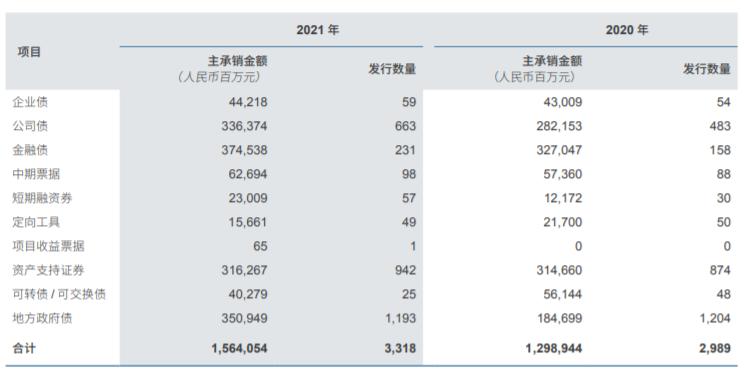The width and height of the screenshot is (744, 369).
Task: Select the 2020 年 header
Action: [x=627, y=30]
